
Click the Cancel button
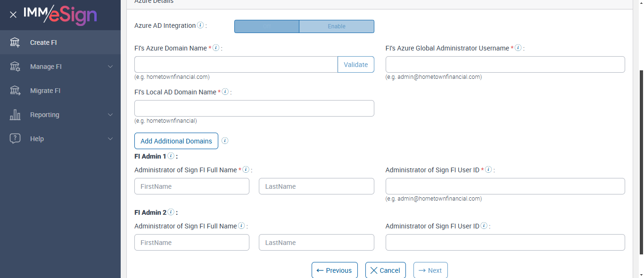coord(385,270)
